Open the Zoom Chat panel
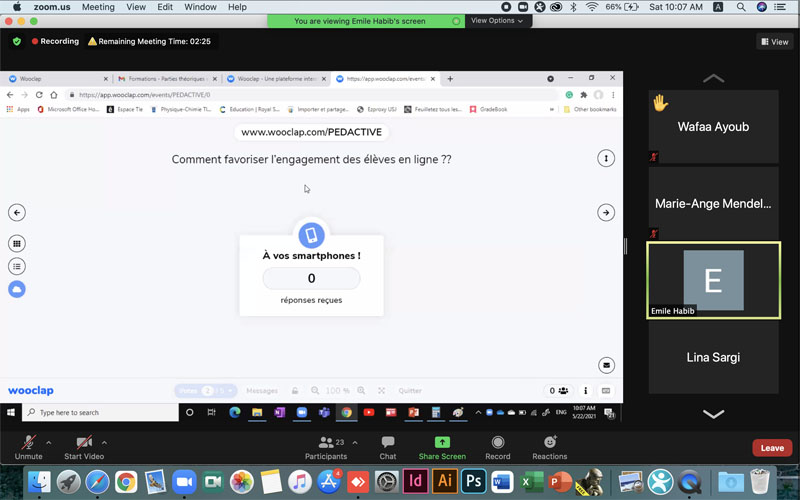 click(x=388, y=447)
